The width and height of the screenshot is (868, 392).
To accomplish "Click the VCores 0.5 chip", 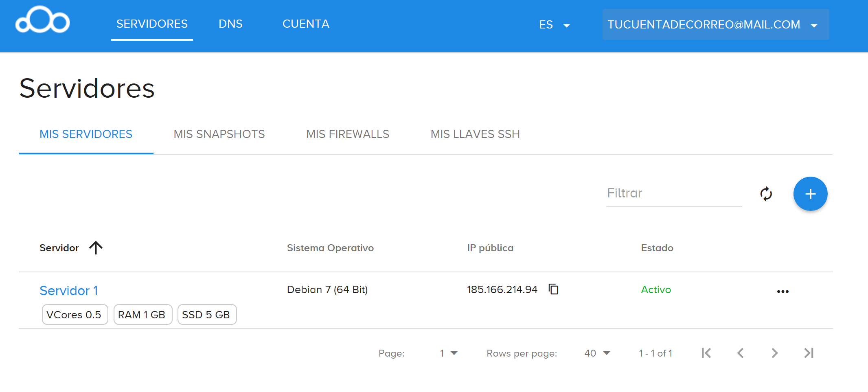I will coord(75,315).
